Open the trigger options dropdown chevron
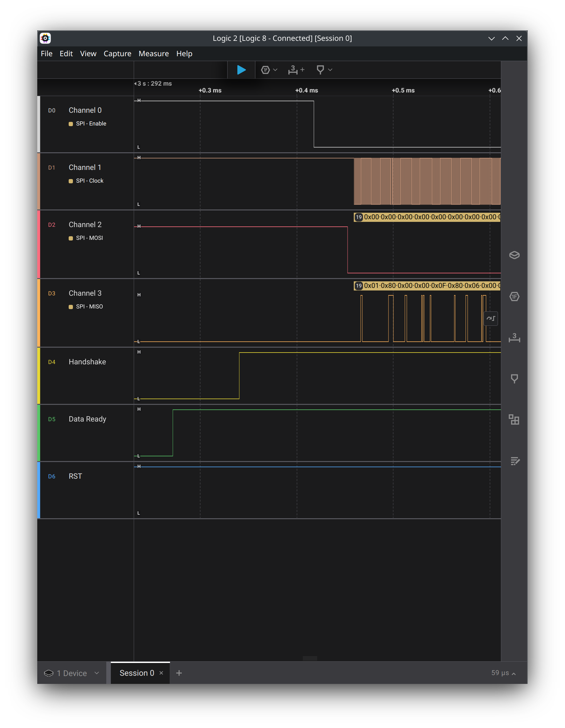Screen dimensions: 565x728 tap(330, 70)
